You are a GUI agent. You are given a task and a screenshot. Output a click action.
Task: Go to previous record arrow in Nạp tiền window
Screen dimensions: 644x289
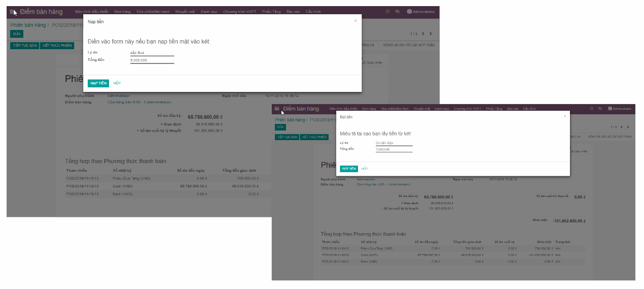point(423,34)
